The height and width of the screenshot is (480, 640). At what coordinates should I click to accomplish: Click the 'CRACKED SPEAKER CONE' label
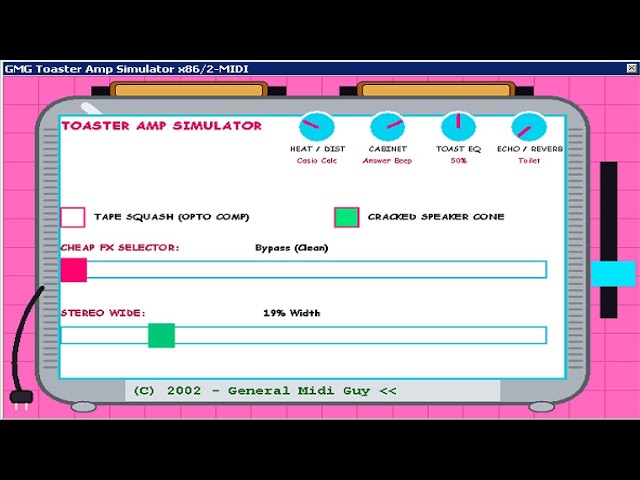coord(436,217)
